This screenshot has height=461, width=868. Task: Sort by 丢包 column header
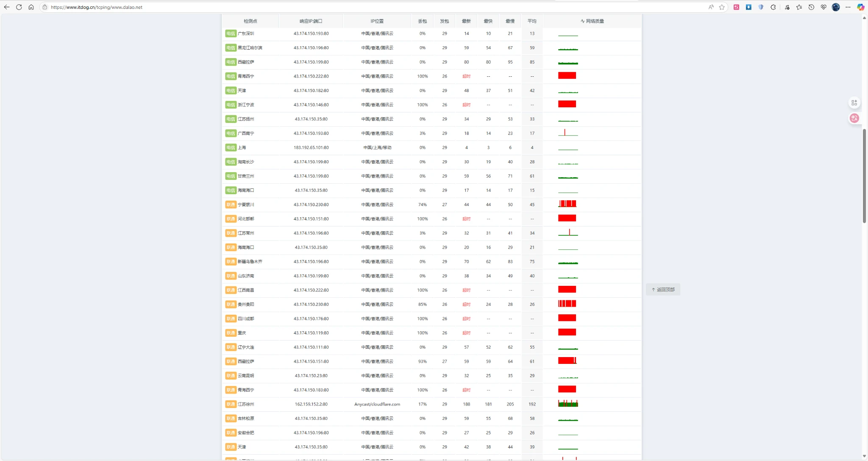422,21
